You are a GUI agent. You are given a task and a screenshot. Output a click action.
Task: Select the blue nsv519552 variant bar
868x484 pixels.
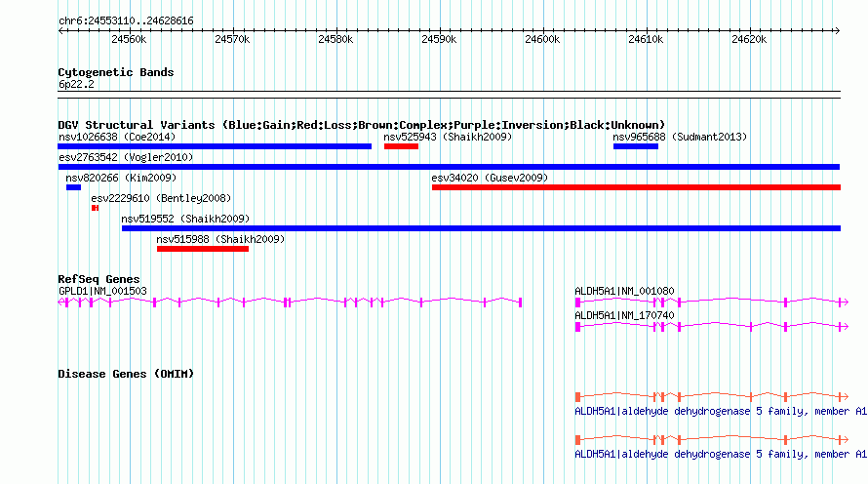481,228
